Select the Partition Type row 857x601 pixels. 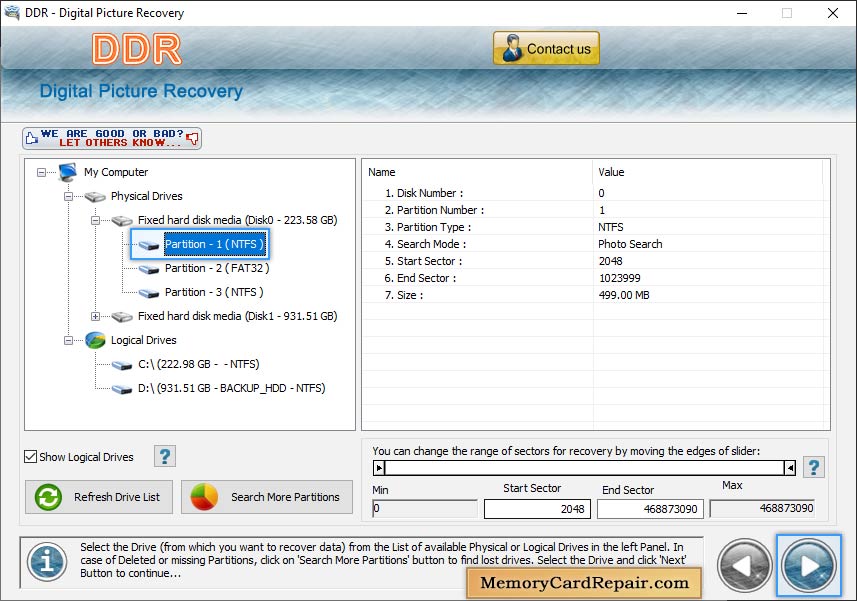click(593, 227)
